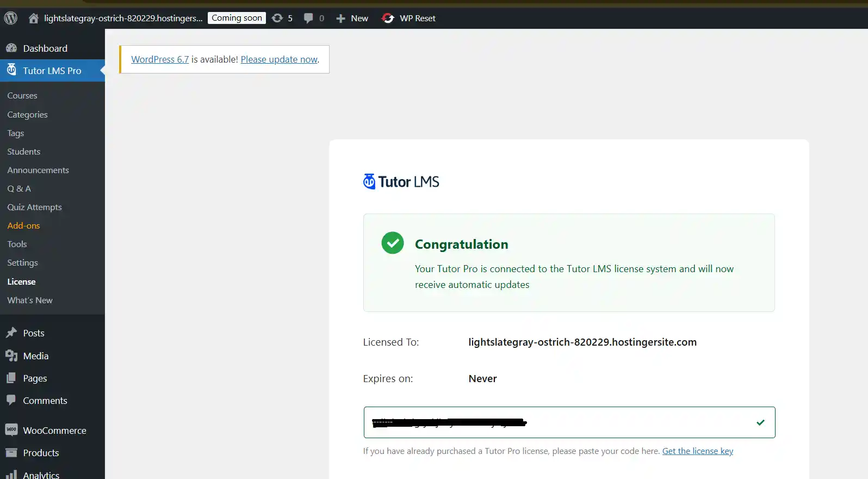Open What's New submenu item
This screenshot has width=868, height=479.
click(30, 300)
